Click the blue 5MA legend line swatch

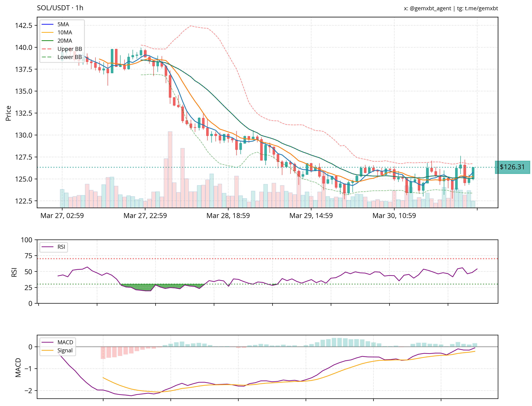coord(48,24)
